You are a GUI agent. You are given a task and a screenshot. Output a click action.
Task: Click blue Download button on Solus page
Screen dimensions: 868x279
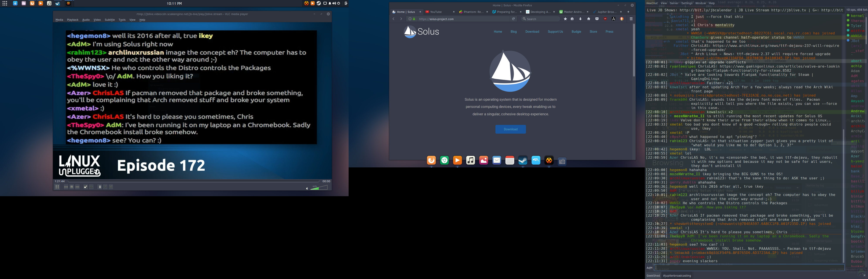coord(510,129)
